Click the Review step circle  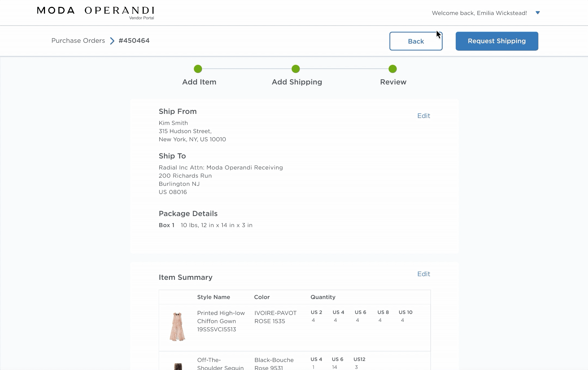coord(392,69)
